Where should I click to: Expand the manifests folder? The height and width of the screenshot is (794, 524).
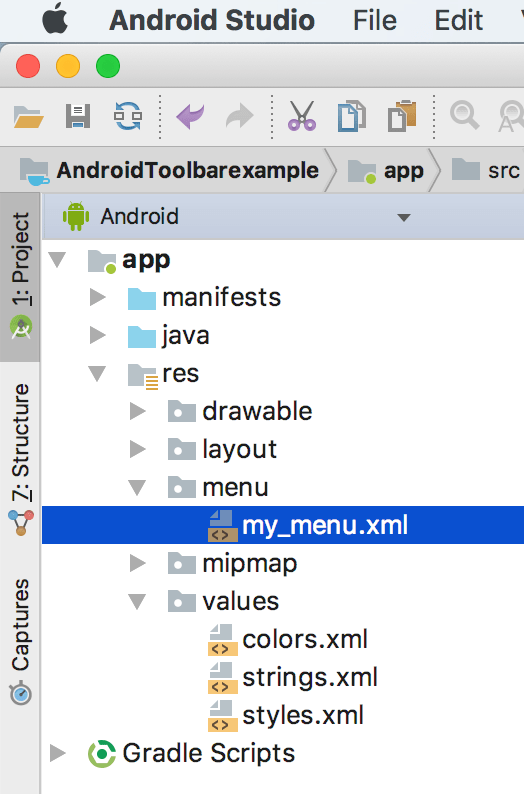click(97, 297)
